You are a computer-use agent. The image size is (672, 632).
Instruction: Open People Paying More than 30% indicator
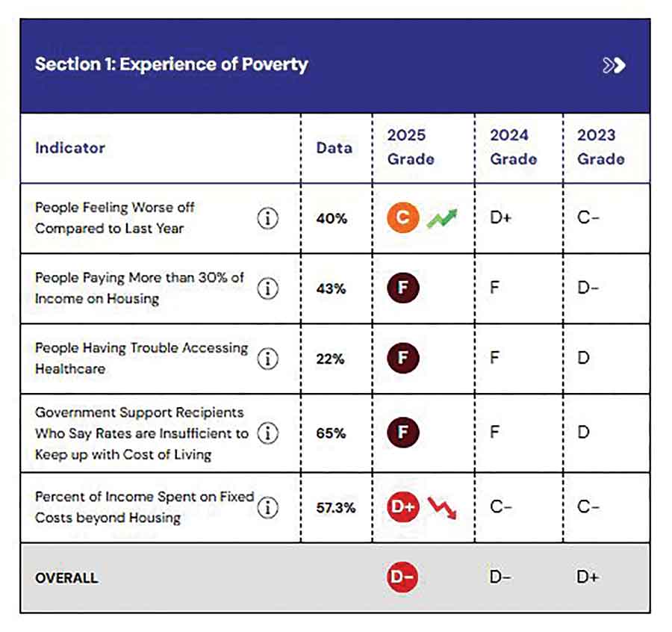(x=140, y=288)
